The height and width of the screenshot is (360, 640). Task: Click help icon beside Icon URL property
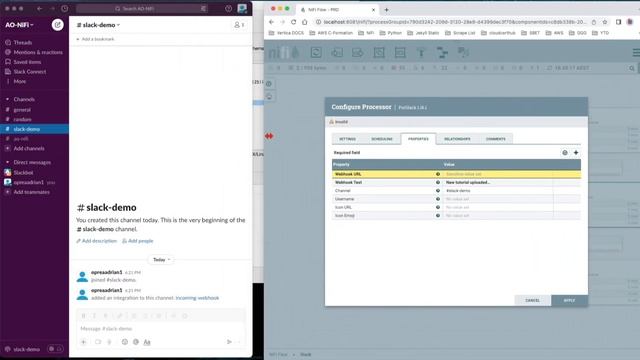(x=438, y=207)
